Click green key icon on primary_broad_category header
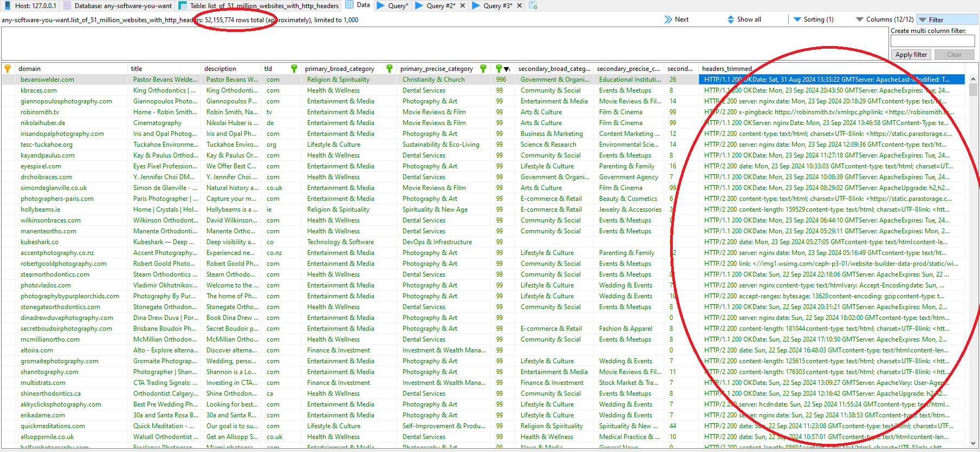980x452 pixels. pos(389,69)
